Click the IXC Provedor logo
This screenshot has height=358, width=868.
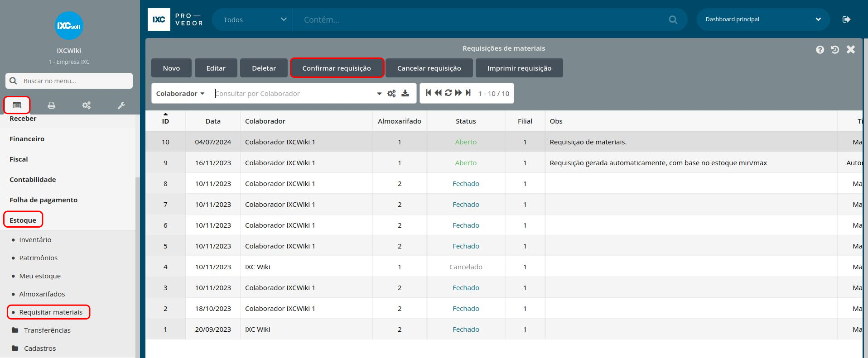[176, 19]
